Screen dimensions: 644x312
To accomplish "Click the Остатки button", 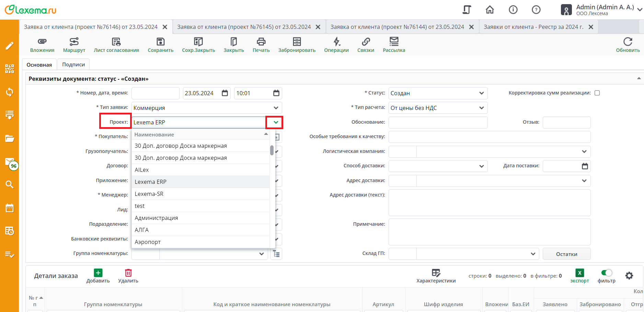I will tap(566, 254).
